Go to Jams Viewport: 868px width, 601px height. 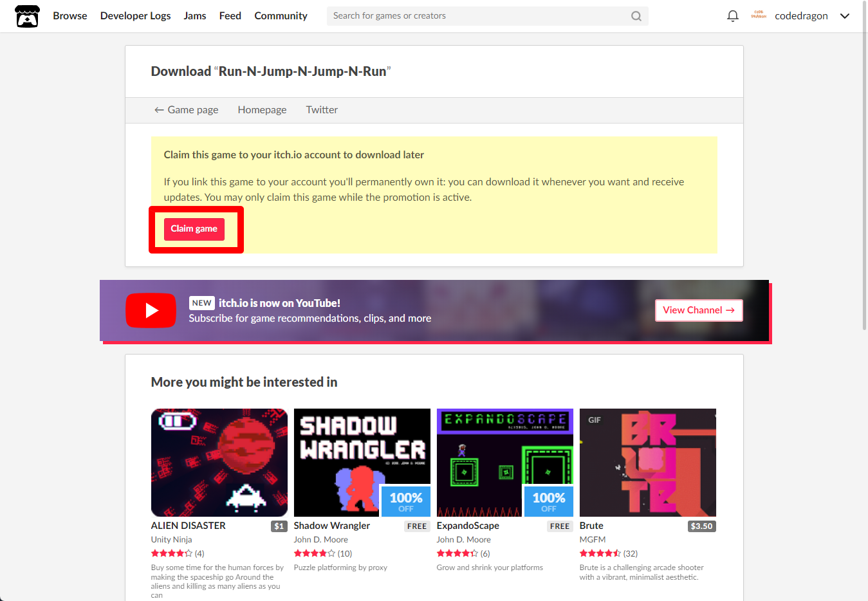coord(195,16)
